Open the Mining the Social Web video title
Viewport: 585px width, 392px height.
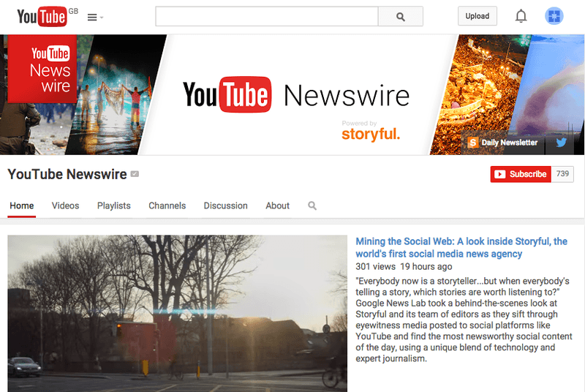pyautogui.click(x=461, y=247)
